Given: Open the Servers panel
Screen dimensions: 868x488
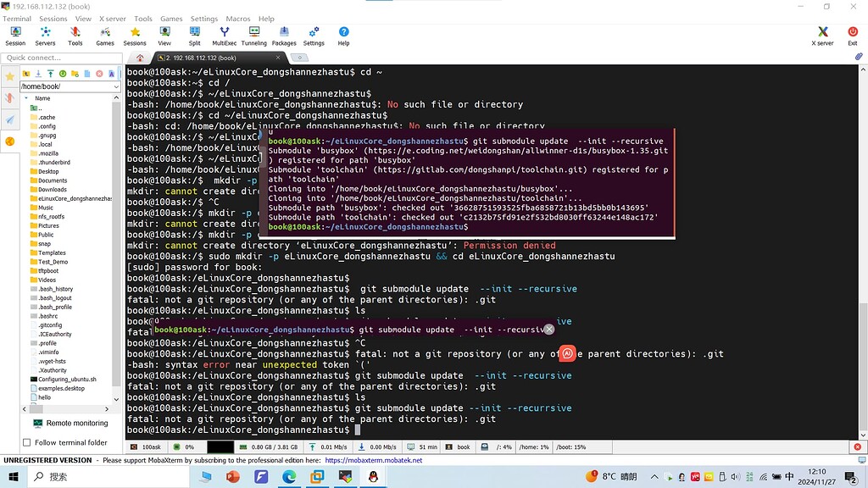Looking at the screenshot, I should click(45, 34).
